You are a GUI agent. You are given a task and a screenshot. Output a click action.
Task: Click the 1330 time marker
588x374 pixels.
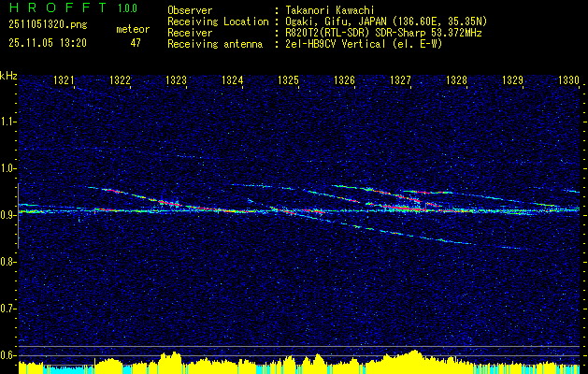click(x=569, y=79)
